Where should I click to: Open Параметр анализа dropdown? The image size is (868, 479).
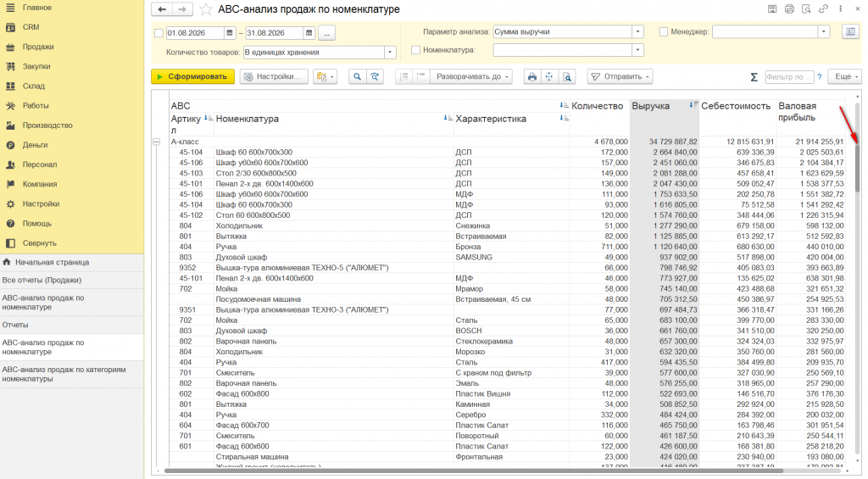[637, 32]
